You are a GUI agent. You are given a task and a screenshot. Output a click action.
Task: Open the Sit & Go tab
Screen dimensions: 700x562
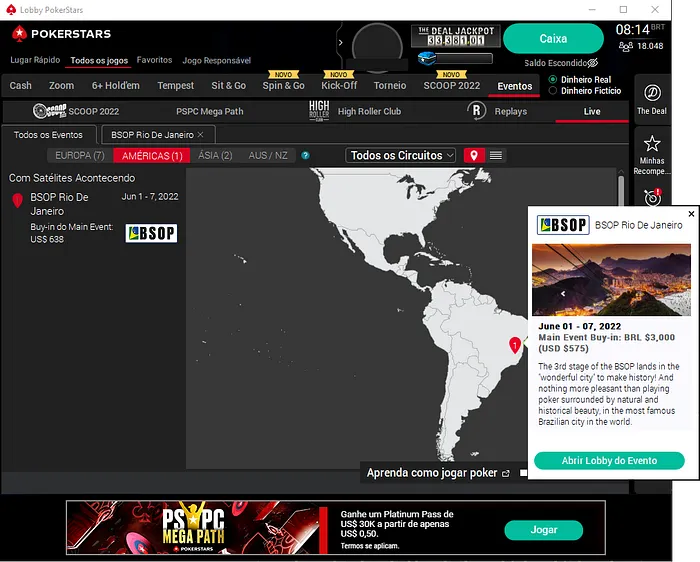(229, 86)
